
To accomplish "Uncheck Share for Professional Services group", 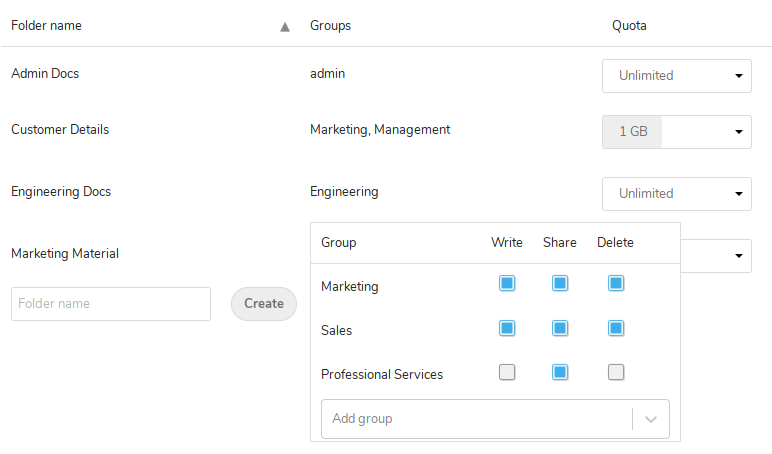I will (x=560, y=372).
